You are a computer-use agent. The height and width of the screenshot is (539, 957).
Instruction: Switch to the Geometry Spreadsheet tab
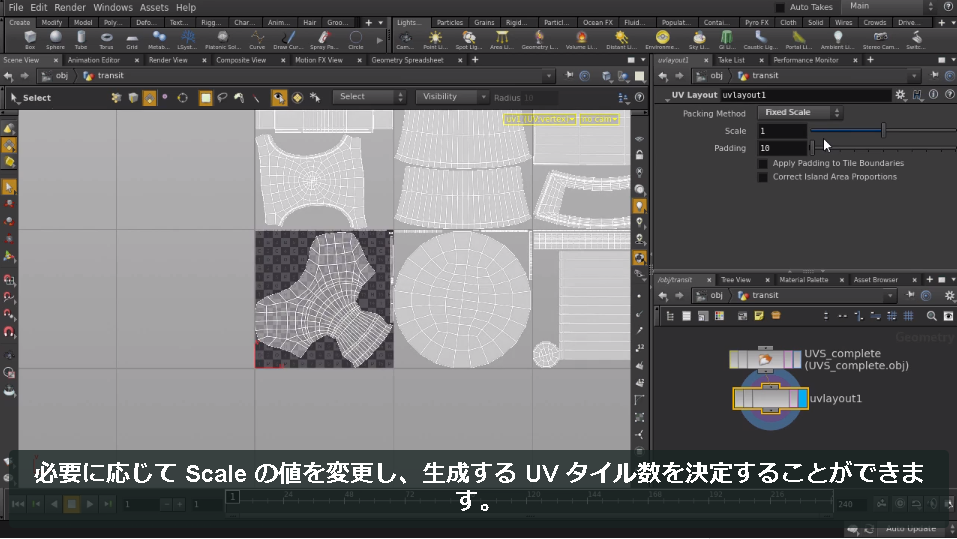pyautogui.click(x=407, y=60)
